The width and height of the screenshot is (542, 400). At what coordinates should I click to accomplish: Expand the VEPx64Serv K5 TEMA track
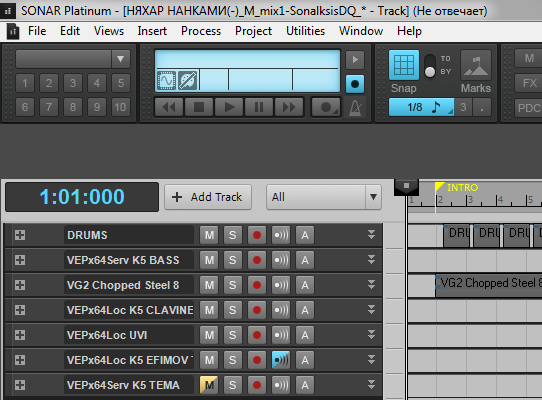click(20, 385)
